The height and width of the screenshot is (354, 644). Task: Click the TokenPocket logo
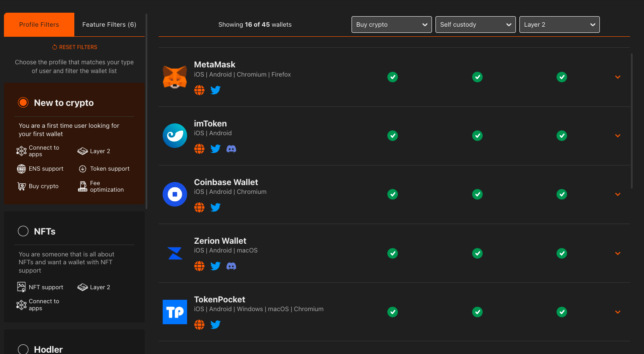175,312
